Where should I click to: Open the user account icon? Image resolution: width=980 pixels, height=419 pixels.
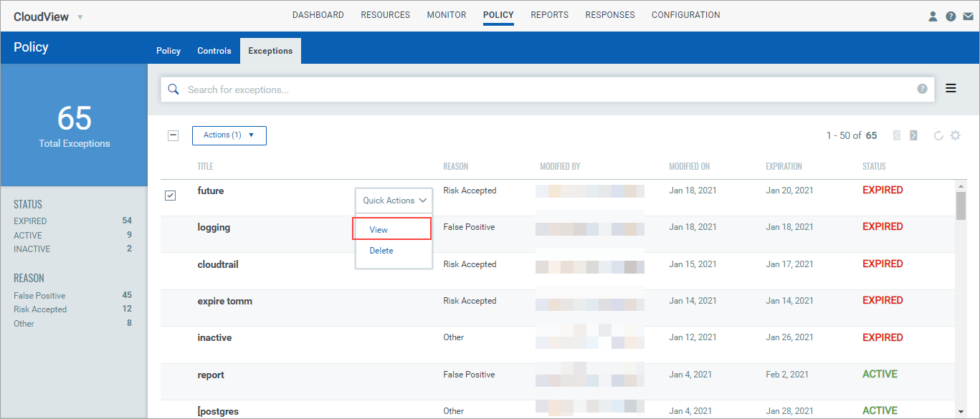pos(933,16)
